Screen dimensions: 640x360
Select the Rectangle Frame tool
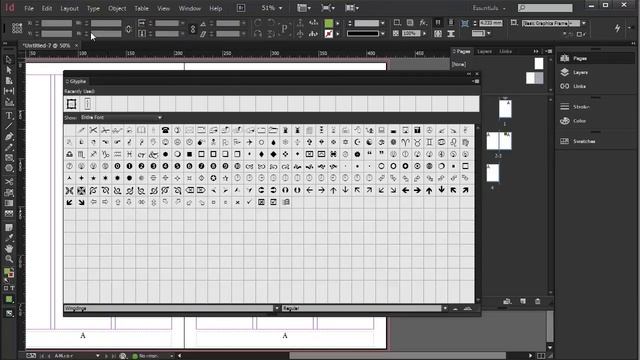(x=9, y=158)
